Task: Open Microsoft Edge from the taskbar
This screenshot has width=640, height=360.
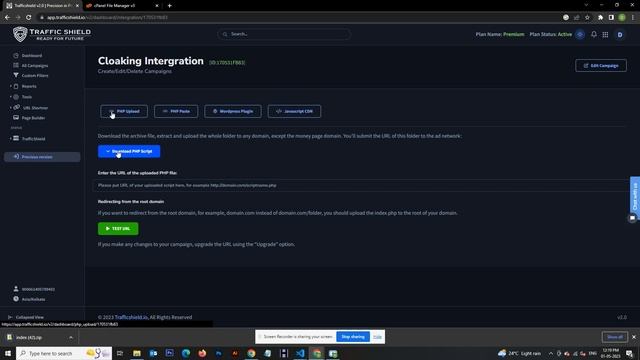Action: coord(186,353)
